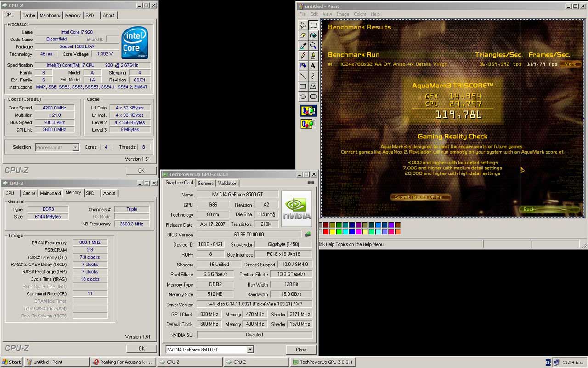Select the straight Line tool
Screen dimensions: 588x368
point(303,76)
